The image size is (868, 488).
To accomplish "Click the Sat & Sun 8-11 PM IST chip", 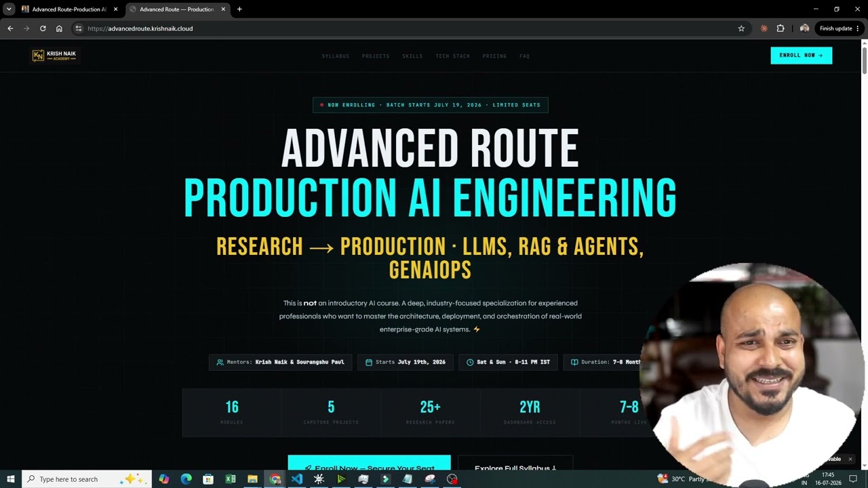I will [508, 362].
